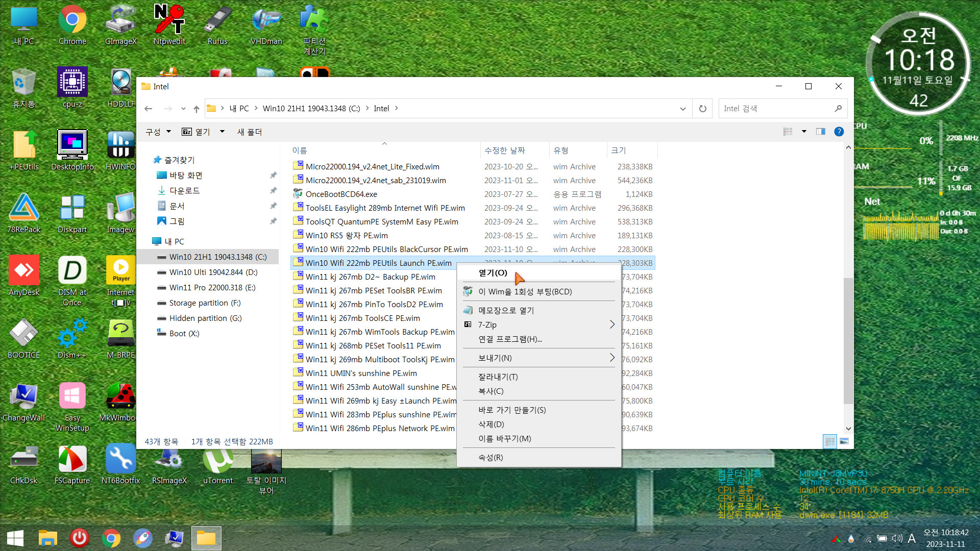Launch Dism++ desktop shortcut

(x=72, y=339)
